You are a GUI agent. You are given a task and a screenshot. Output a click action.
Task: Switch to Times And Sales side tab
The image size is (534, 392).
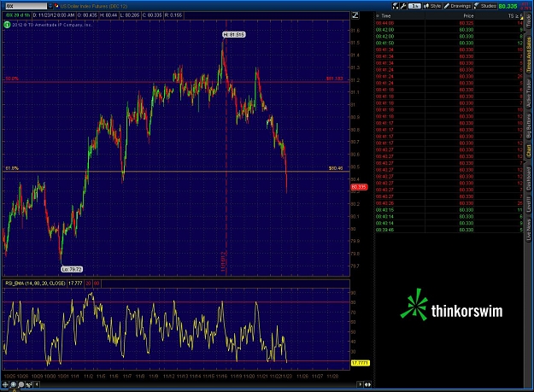click(529, 56)
